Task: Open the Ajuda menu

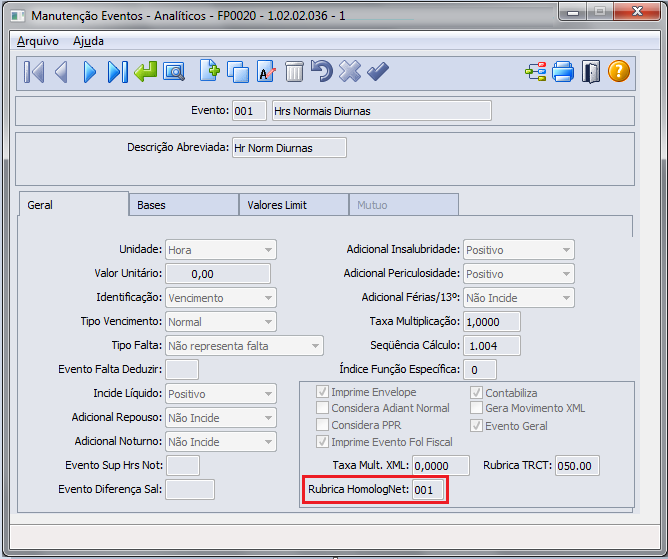Action: [x=88, y=41]
